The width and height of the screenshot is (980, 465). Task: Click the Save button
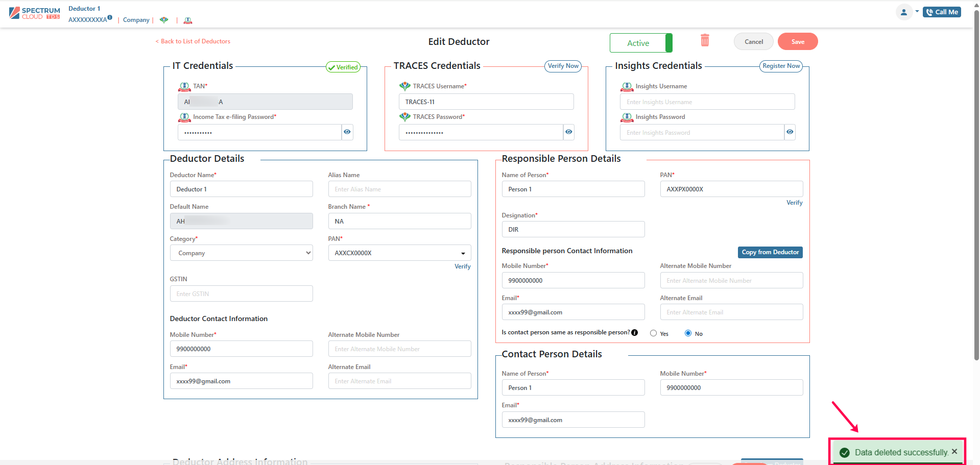(797, 42)
